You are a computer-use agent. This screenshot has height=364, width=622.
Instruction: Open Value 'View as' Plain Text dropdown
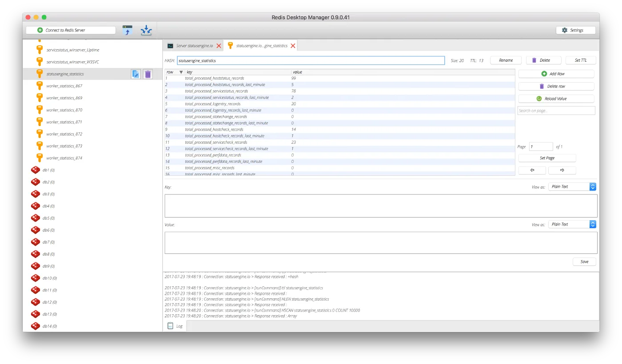click(x=572, y=224)
